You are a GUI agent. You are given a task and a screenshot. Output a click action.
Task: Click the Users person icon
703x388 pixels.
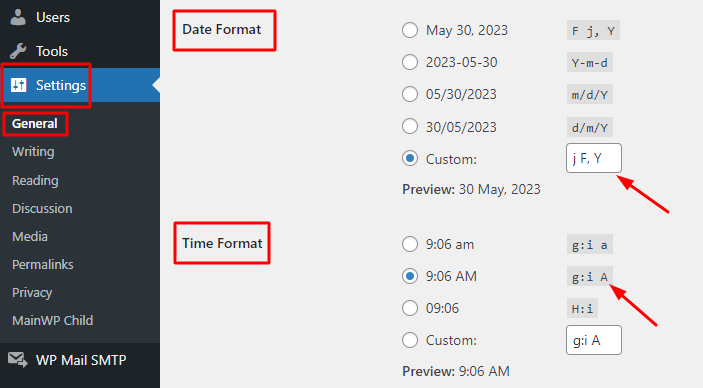(18, 17)
